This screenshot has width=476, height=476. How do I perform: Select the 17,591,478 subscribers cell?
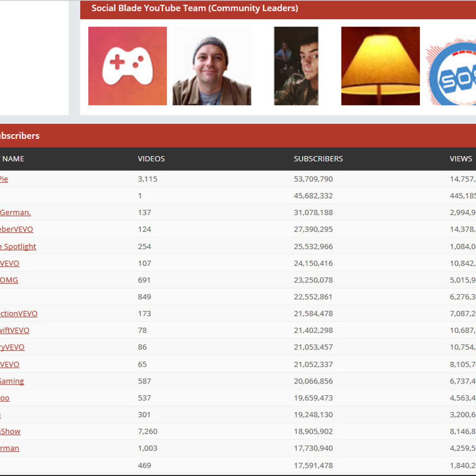(313, 465)
